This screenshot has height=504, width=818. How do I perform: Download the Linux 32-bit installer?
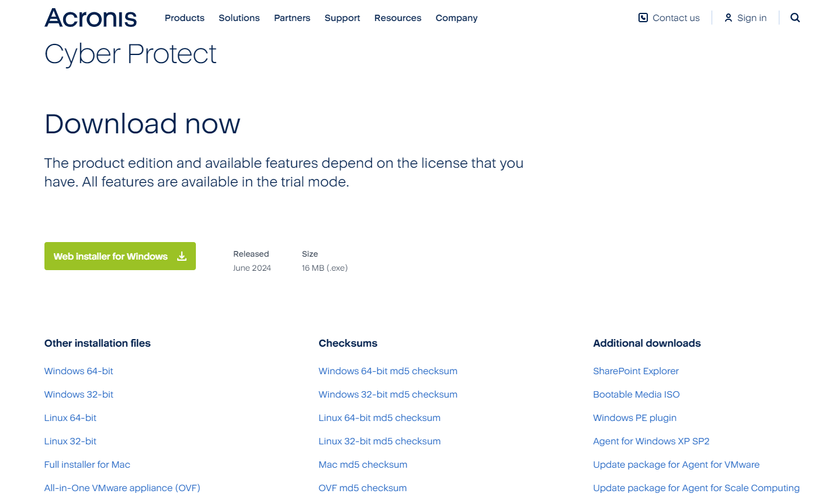point(70,441)
